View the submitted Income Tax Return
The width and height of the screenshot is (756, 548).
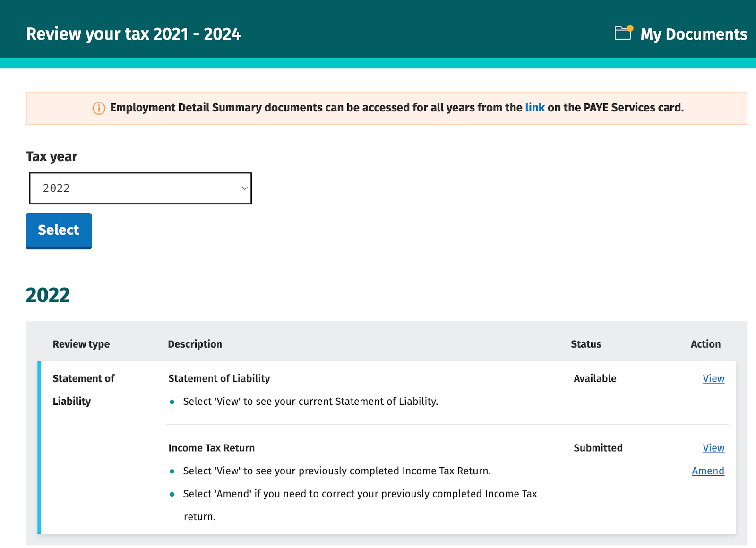[713, 448]
